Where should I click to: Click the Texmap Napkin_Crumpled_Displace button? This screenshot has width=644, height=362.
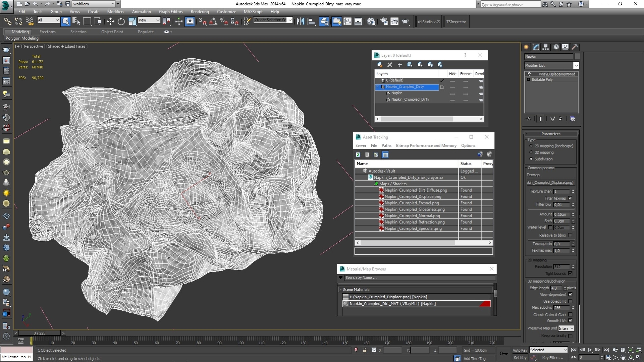point(551,183)
